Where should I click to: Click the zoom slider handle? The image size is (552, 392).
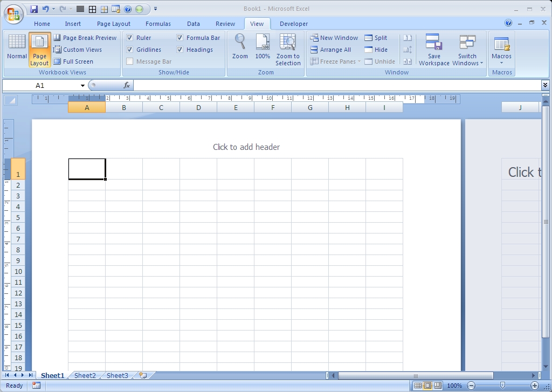[x=503, y=386]
